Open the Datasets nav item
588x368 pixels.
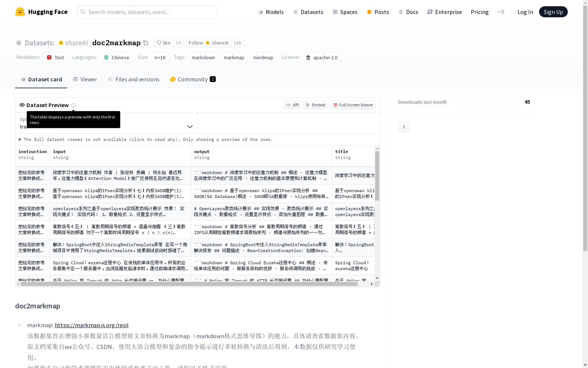pos(308,12)
